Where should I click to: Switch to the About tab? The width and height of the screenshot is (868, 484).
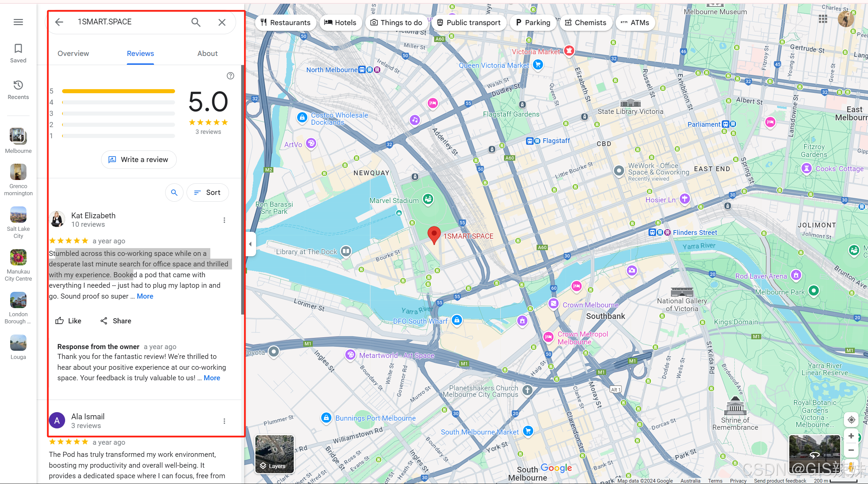point(208,53)
